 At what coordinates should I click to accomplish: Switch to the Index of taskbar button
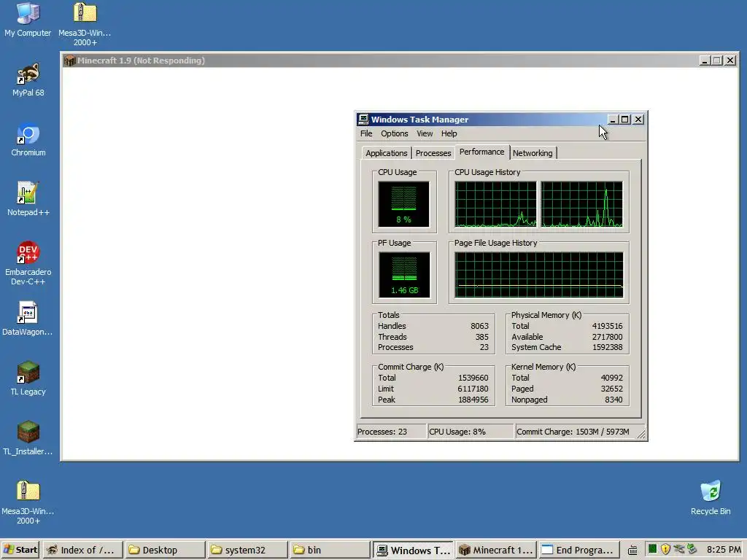(83, 550)
